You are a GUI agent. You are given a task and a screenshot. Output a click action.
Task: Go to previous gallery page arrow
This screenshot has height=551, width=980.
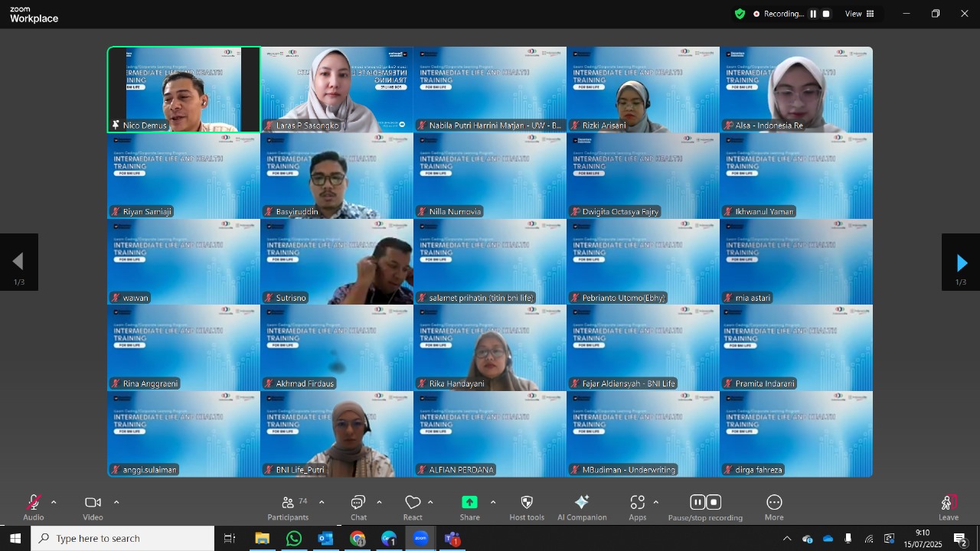(x=18, y=262)
